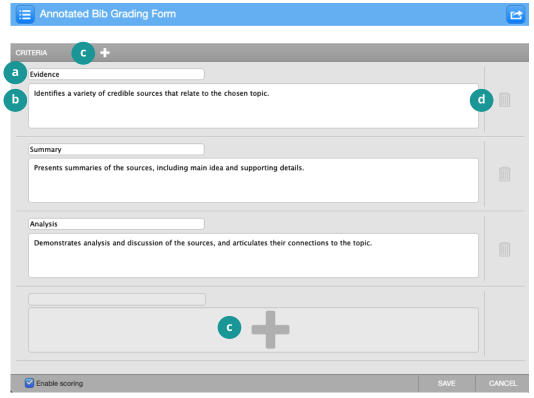Click the empty new criterion title field
The image size is (534, 398).
pos(117,299)
